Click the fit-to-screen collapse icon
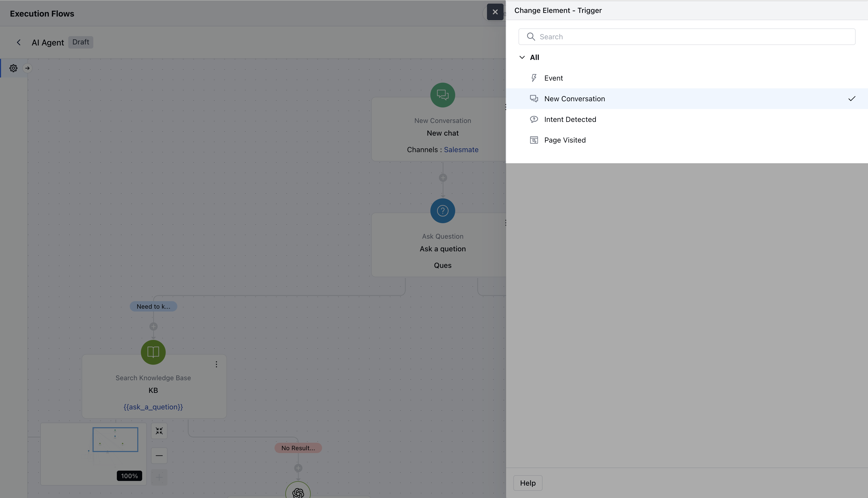The width and height of the screenshot is (868, 498). (x=159, y=431)
